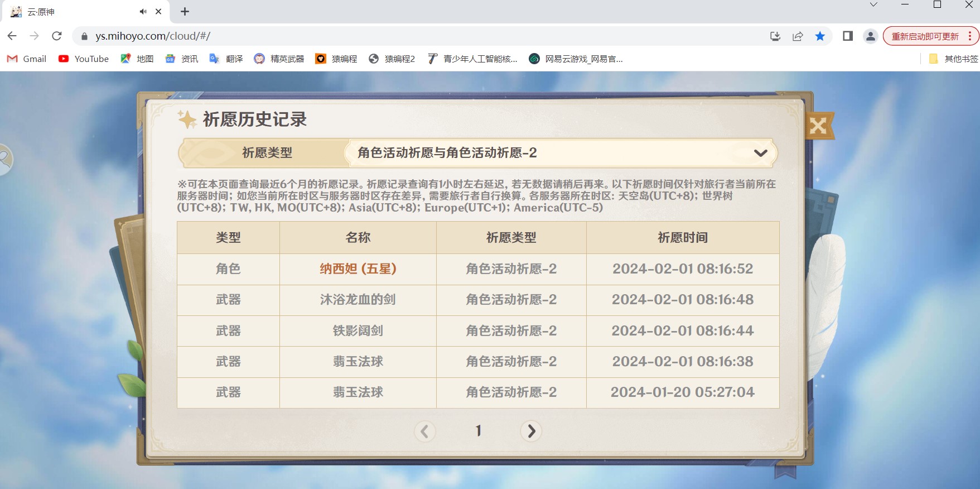Image resolution: width=980 pixels, height=489 pixels.
Task: Close the wish history panel
Action: pos(818,126)
